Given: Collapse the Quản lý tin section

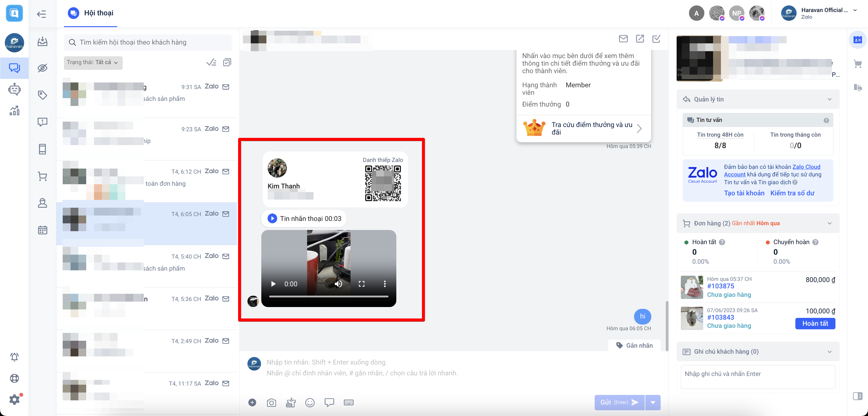Looking at the screenshot, I should (829, 99).
